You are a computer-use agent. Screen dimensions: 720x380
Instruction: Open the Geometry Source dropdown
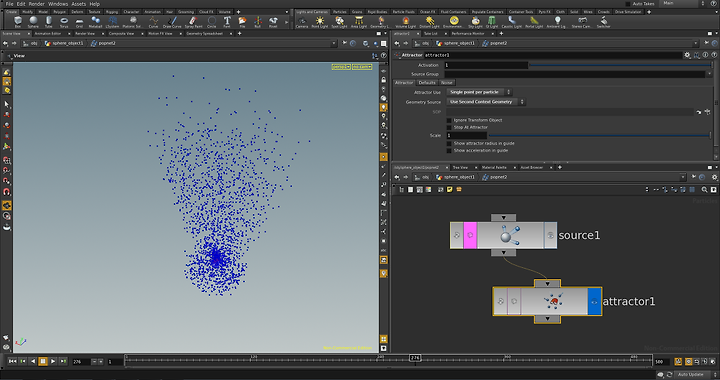tap(486, 102)
